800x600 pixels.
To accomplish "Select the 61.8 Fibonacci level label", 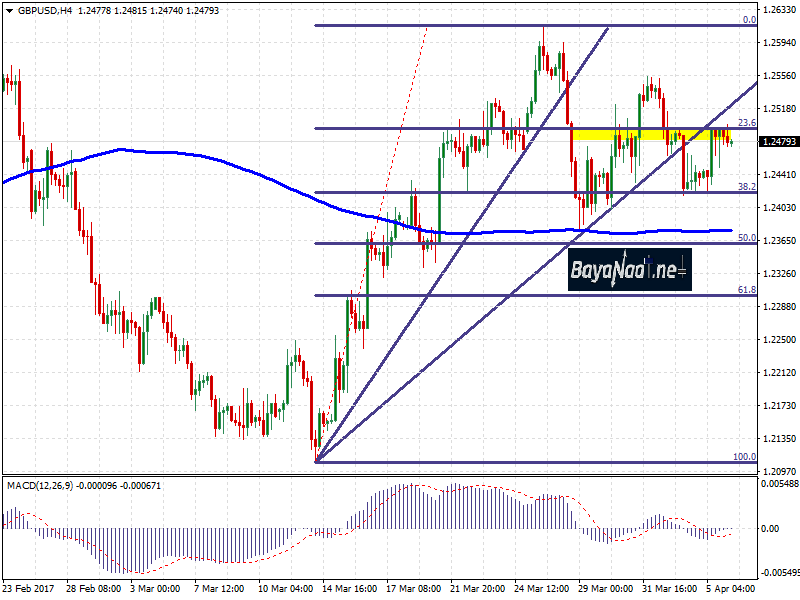I will 745,289.
